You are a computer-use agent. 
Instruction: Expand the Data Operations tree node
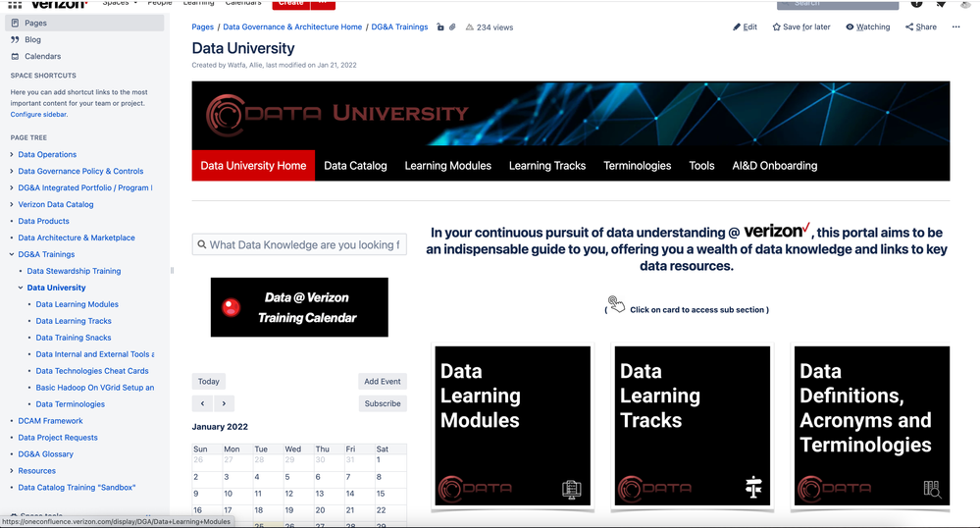click(12, 154)
